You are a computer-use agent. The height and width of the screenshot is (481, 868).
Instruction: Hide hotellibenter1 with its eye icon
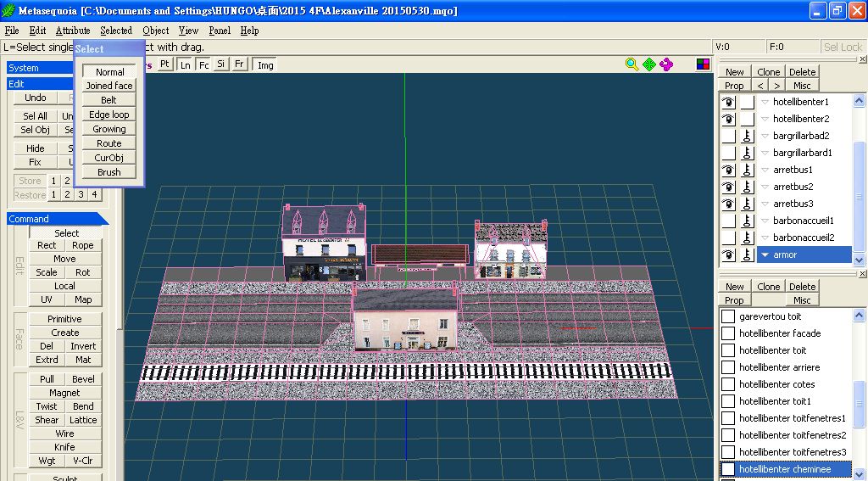(x=728, y=102)
